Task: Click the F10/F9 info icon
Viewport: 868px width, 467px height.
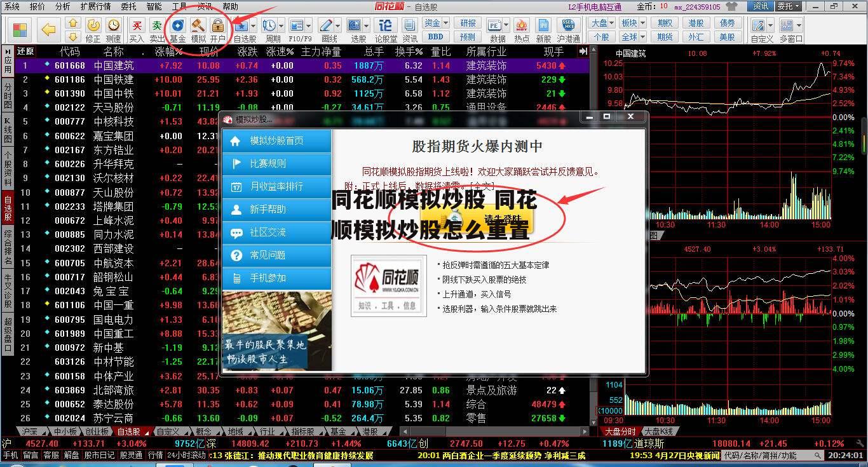Action: click(296, 25)
